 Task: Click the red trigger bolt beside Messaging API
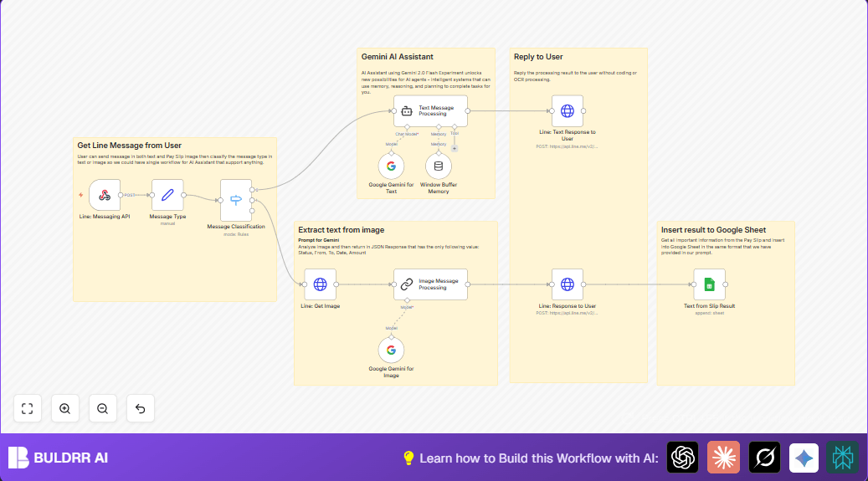coord(81,195)
